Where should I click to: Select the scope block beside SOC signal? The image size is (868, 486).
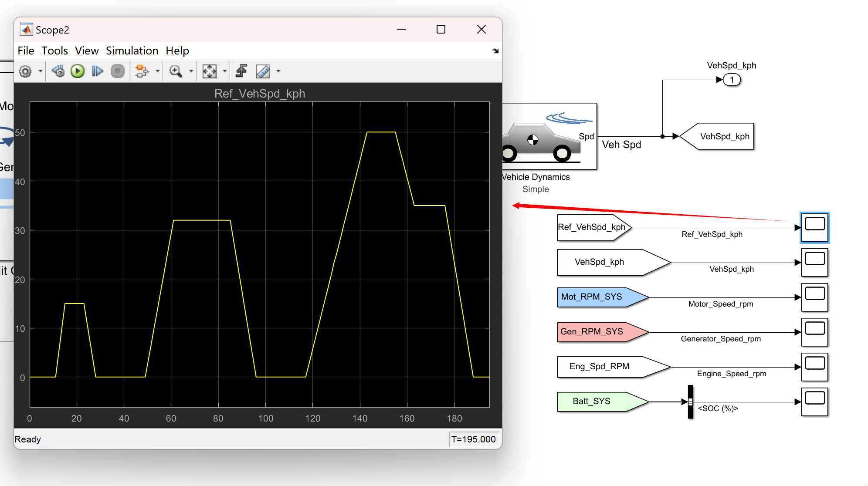pyautogui.click(x=814, y=401)
